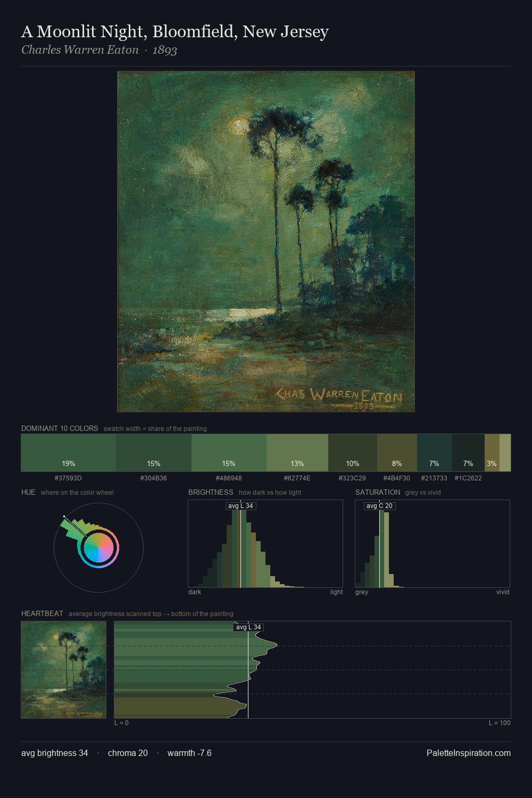Click the painting title 'A Moonlit Night, Bloomfield, New Jersey'
The height and width of the screenshot is (798, 532).
(x=175, y=32)
